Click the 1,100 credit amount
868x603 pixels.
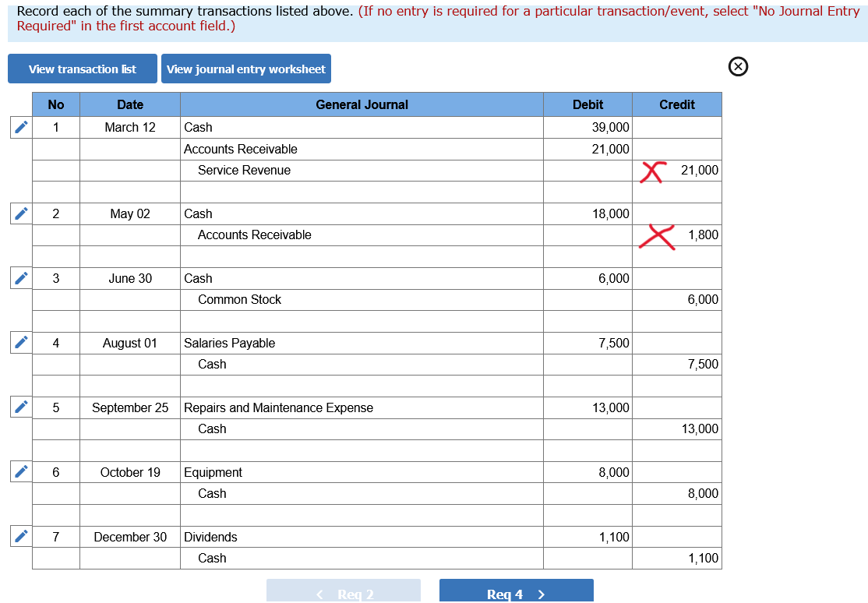677,558
